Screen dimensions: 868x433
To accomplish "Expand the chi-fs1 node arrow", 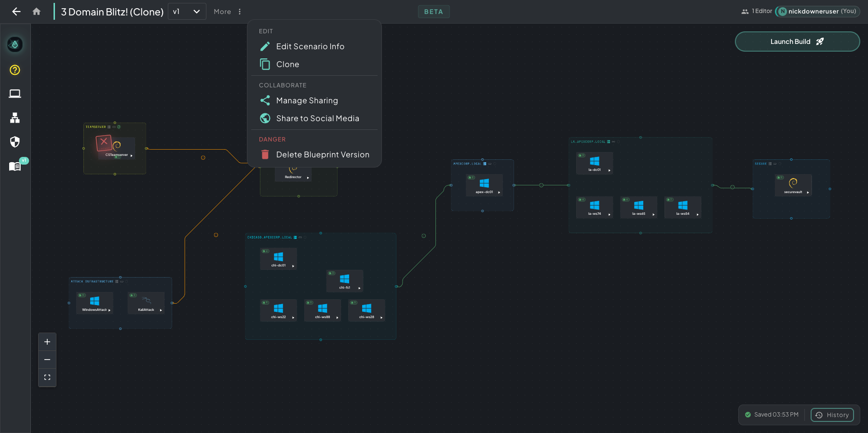I will [x=359, y=288].
